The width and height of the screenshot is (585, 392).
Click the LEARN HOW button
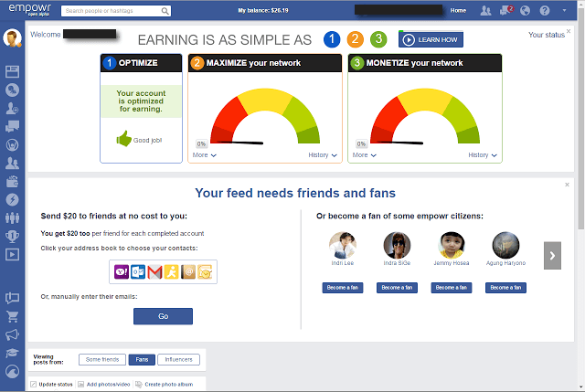pyautogui.click(x=431, y=39)
